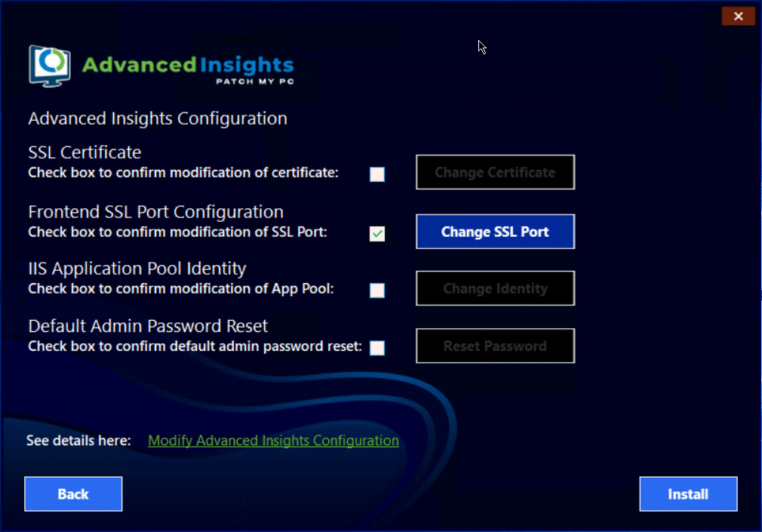Viewport: 762px width, 532px height.
Task: Close the installer with the X button
Action: 738,16
